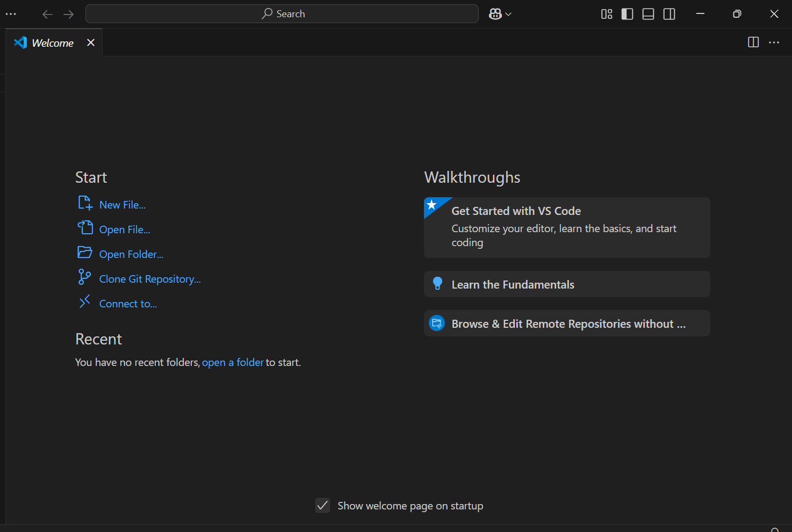Click the remote repositories icon
The width and height of the screenshot is (792, 532).
437,323
